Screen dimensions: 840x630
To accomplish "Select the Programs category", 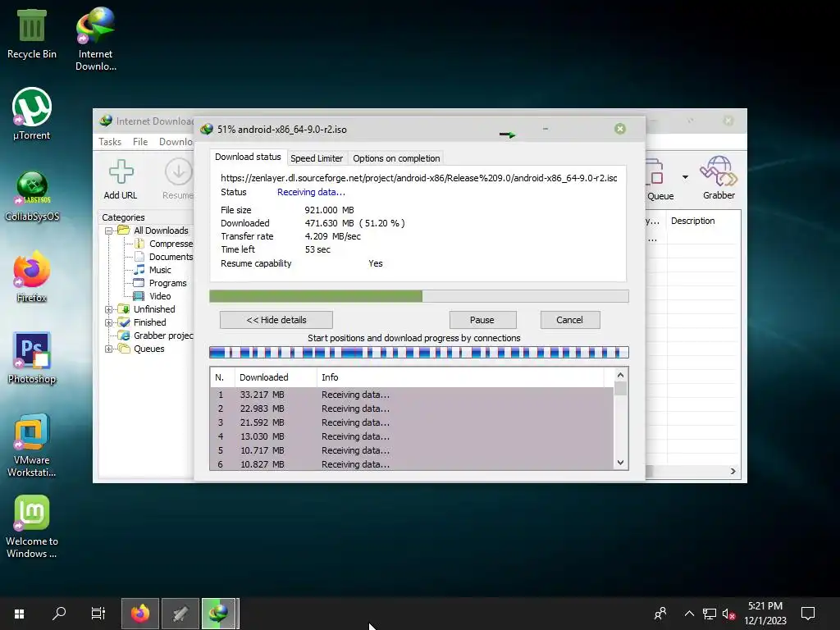I will [160, 283].
